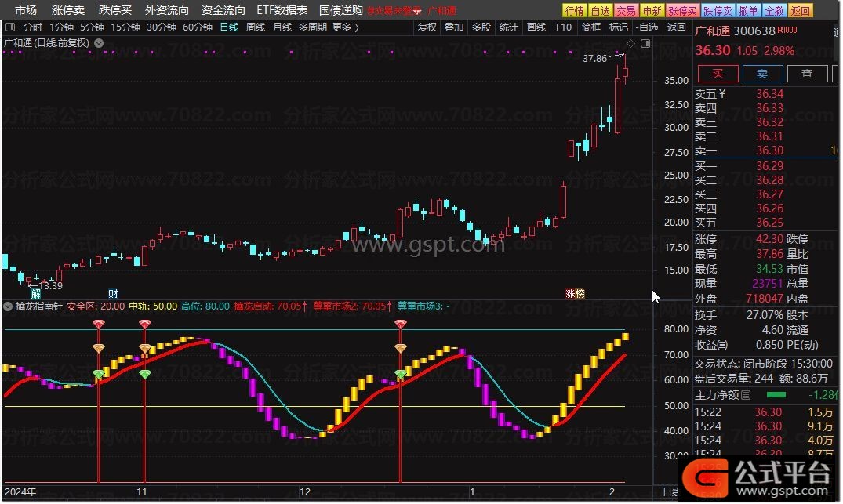
Task: Click the 37.86 high price label on chart
Action: pyautogui.click(x=594, y=59)
